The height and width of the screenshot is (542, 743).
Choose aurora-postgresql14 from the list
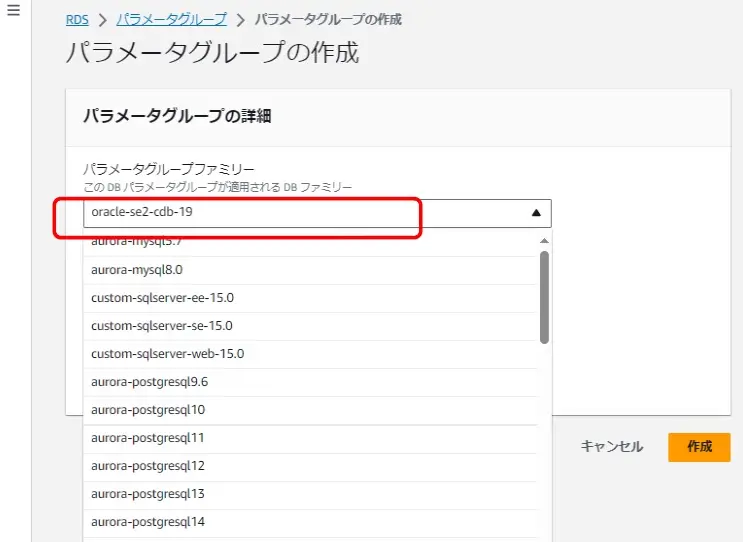click(x=148, y=522)
